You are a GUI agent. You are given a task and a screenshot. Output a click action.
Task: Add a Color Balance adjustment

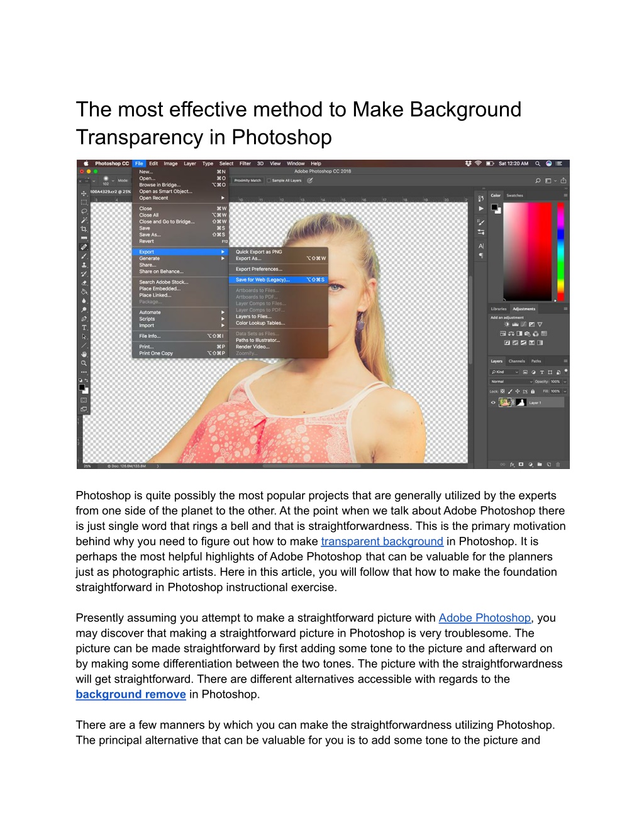511,333
